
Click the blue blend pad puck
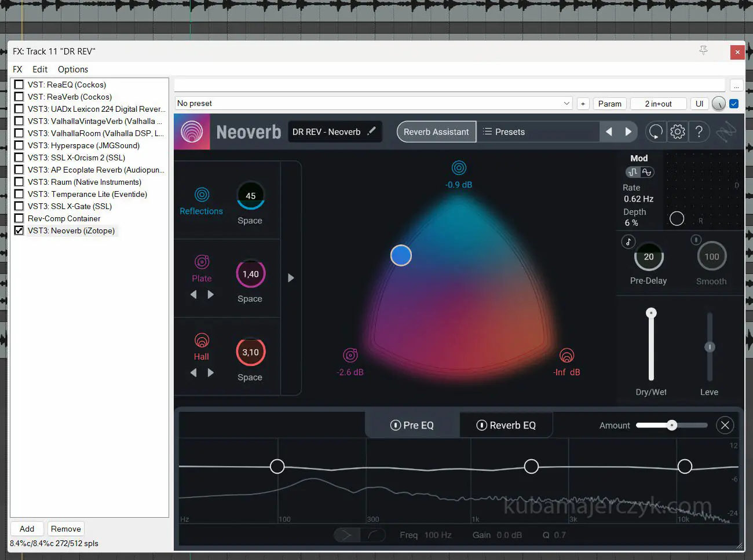coord(401,255)
